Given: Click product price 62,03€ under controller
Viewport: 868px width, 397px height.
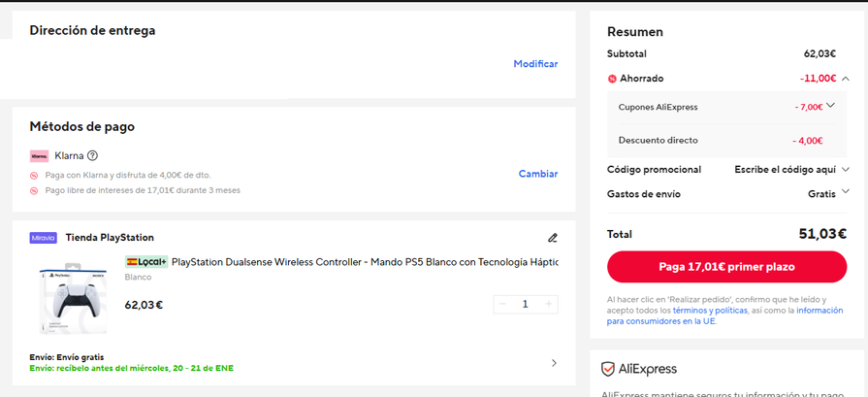Looking at the screenshot, I should pos(144,305).
